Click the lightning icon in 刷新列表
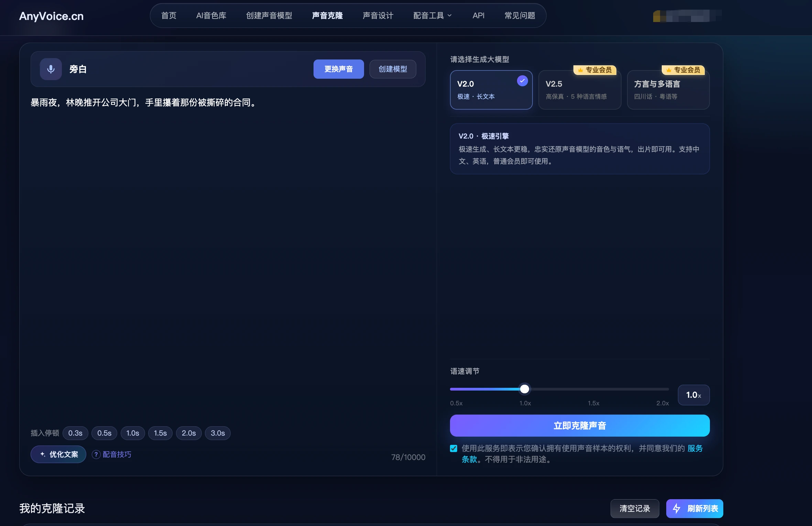Viewport: 812px width, 526px height. point(677,508)
